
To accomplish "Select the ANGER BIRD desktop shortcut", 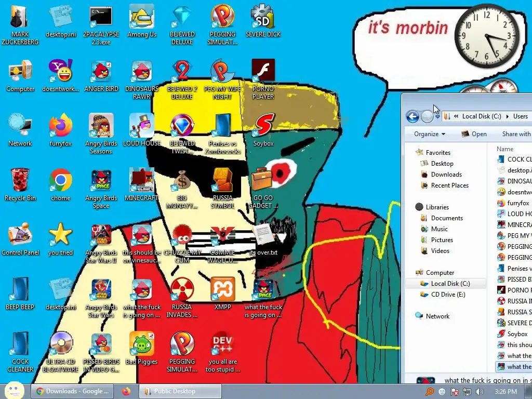I will coord(101,76).
